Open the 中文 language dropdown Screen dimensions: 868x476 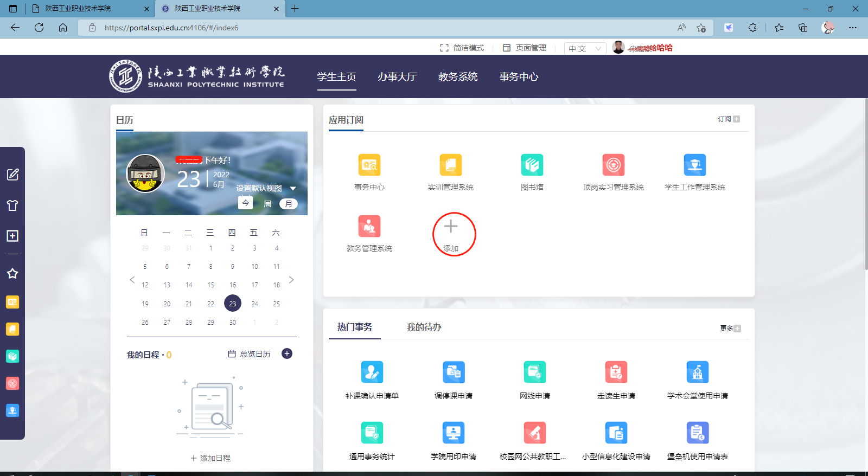pyautogui.click(x=585, y=49)
